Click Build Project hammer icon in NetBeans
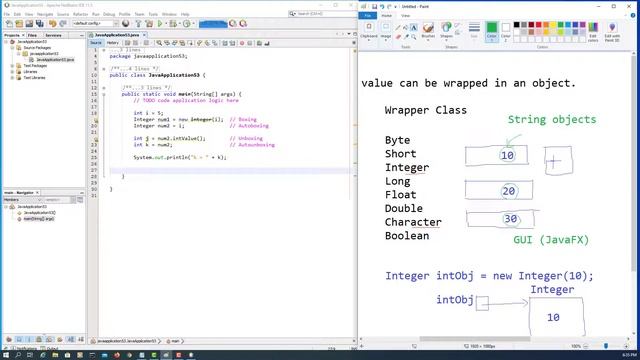The image size is (640, 360). (x=138, y=24)
